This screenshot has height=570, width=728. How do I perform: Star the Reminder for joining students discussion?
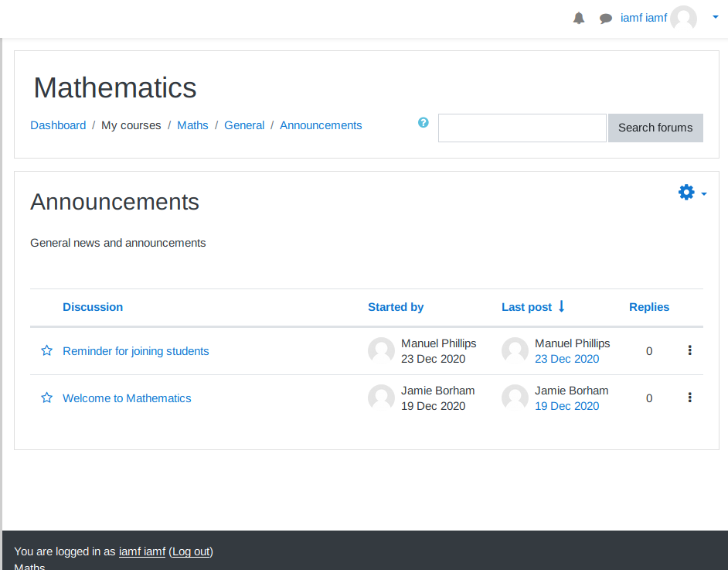tap(46, 350)
